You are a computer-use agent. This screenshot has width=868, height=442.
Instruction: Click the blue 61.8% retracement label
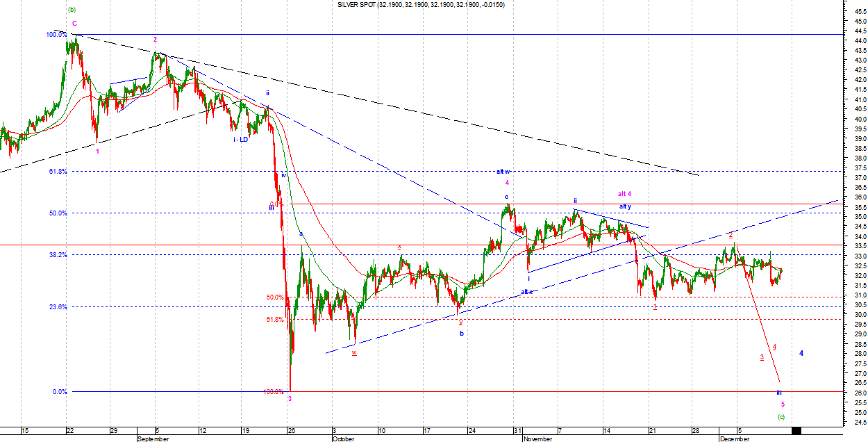58,171
